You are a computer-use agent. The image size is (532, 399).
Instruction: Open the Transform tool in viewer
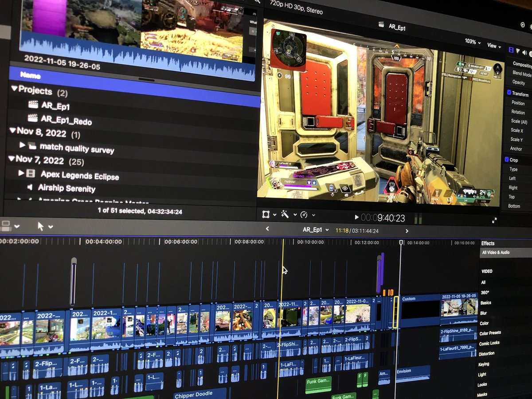[x=266, y=215]
